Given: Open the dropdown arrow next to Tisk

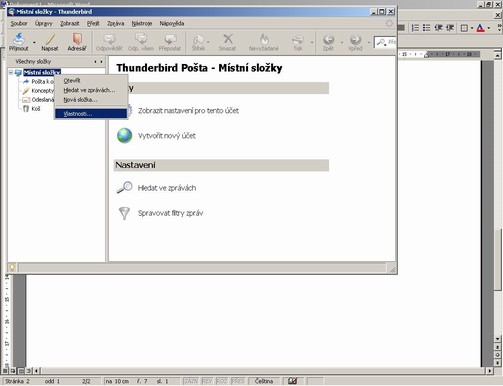Looking at the screenshot, I should 312,42.
